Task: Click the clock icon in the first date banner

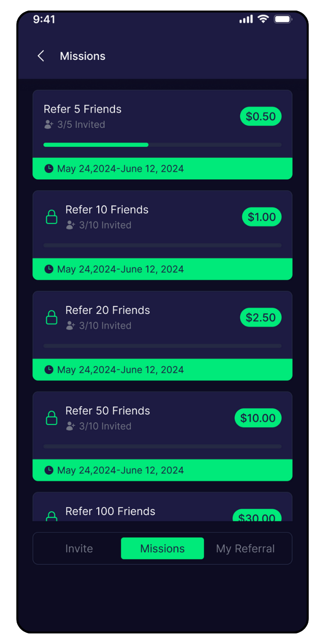Action: click(49, 169)
